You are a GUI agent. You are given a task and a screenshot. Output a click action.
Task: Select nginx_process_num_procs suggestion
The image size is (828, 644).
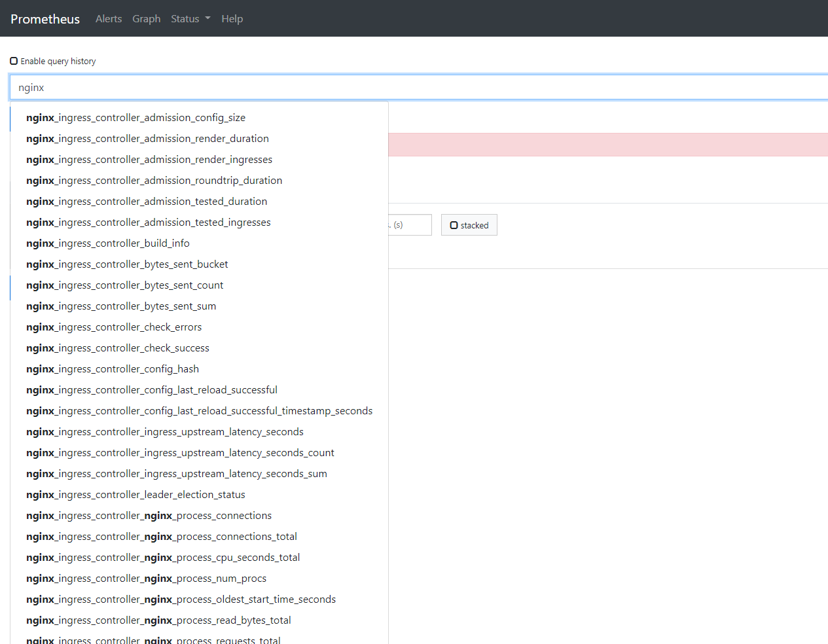(200, 579)
